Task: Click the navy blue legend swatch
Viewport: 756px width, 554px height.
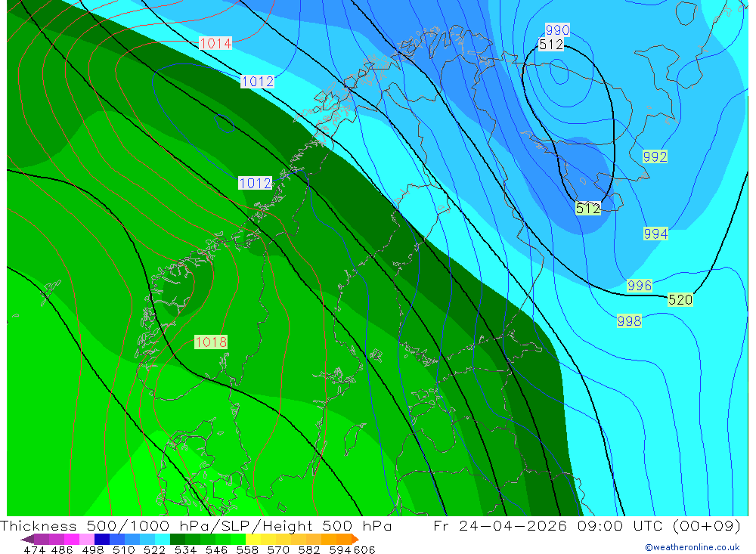Action: (102, 539)
